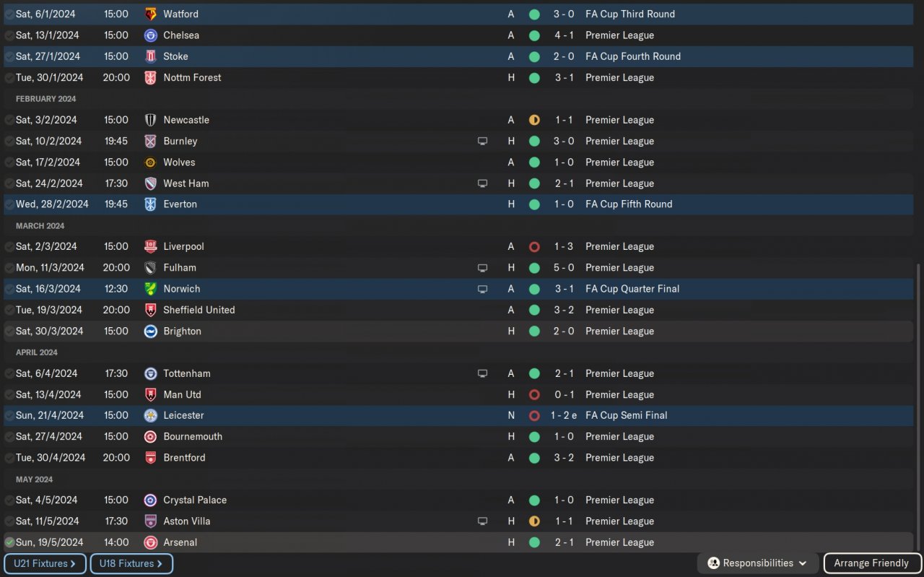Image resolution: width=924 pixels, height=577 pixels.
Task: Toggle the checkmark on the Arsenal fixture row
Action: (9, 542)
